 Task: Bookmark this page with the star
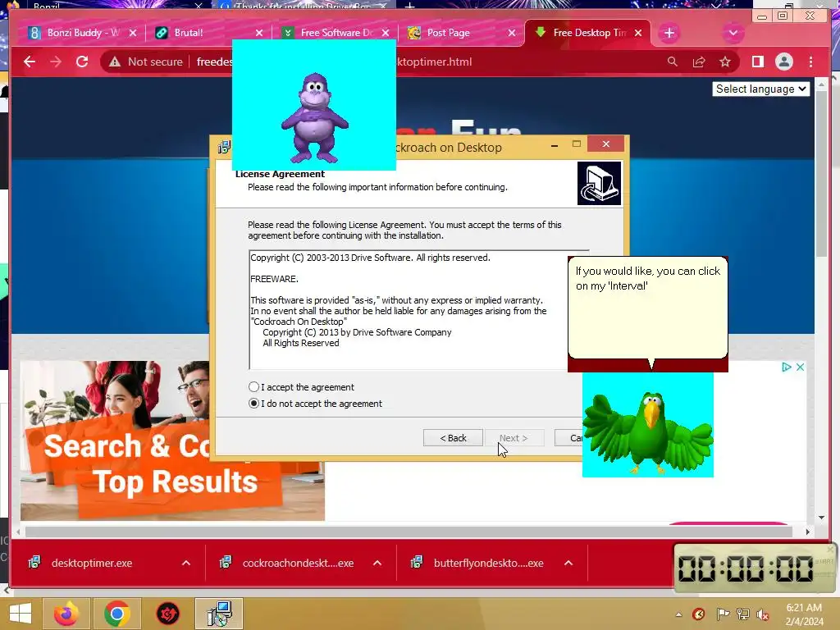(x=725, y=62)
